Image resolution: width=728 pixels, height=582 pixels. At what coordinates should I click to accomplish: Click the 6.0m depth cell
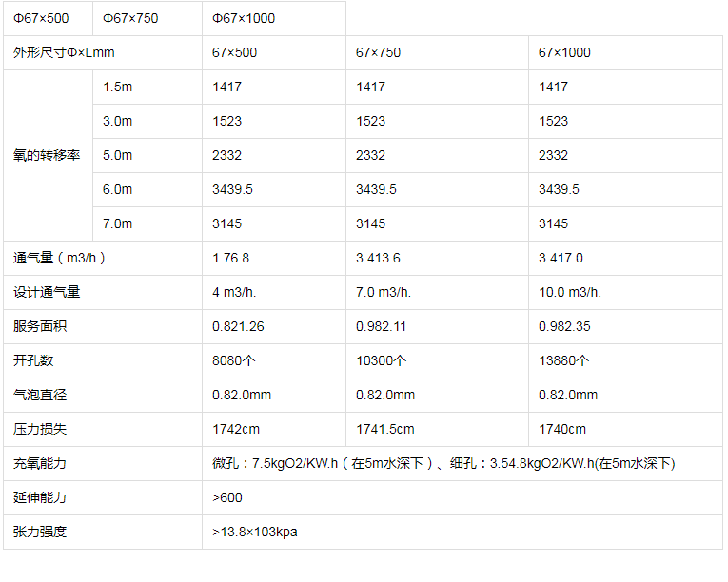148,190
